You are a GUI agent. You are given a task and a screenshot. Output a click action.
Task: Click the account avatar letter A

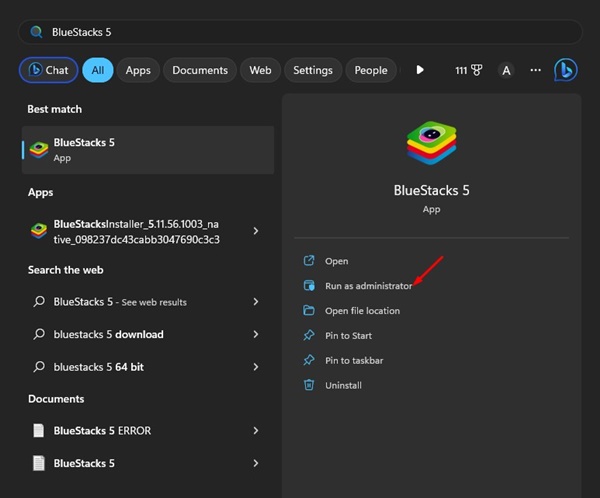(x=506, y=70)
